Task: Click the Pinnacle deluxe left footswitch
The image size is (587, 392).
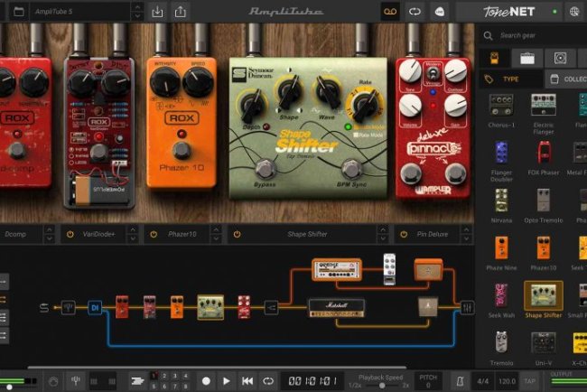Action: pyautogui.click(x=411, y=173)
